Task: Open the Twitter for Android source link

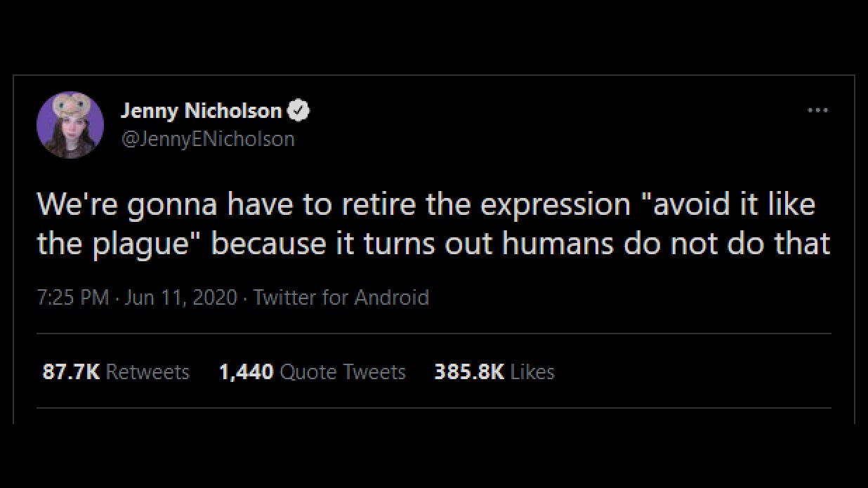Action: [x=341, y=298]
